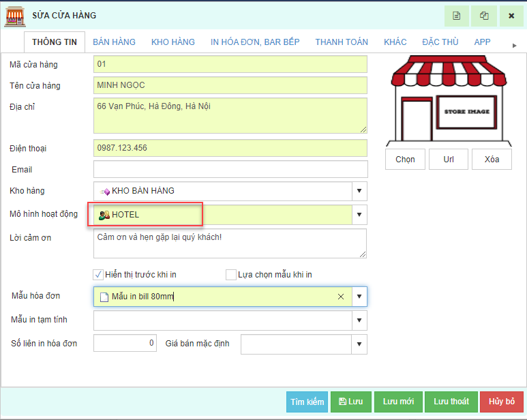527x420 pixels.
Task: Click the Chọn image button
Action: click(405, 159)
